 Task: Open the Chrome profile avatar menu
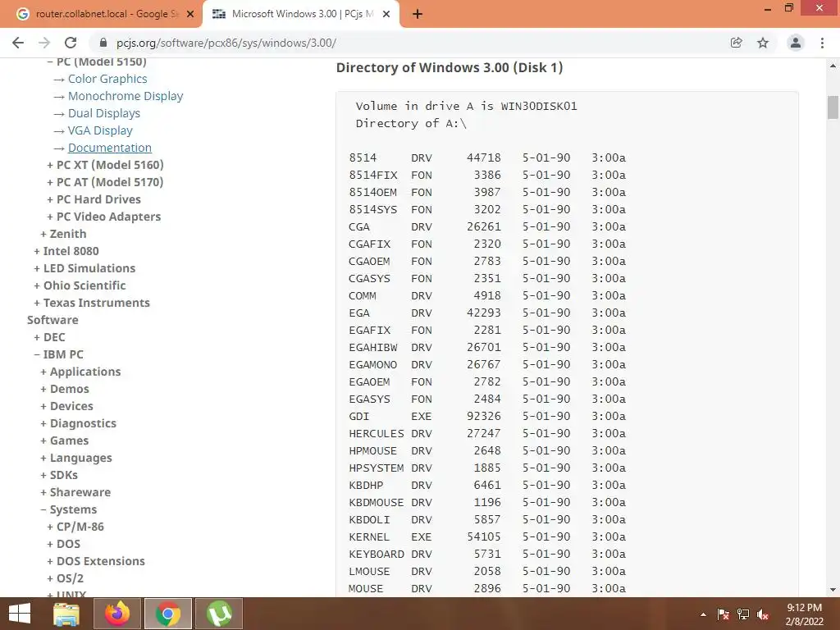coord(796,43)
